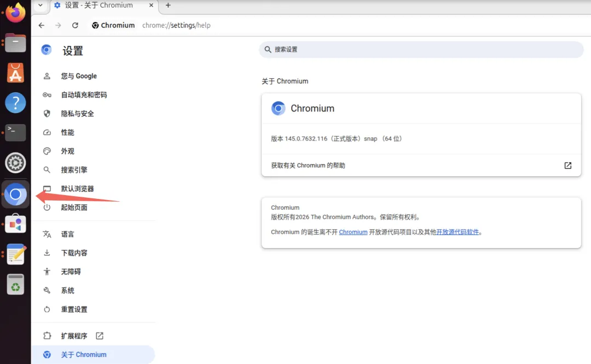
Task: Open 外观 settings section
Action: pyautogui.click(x=94, y=151)
